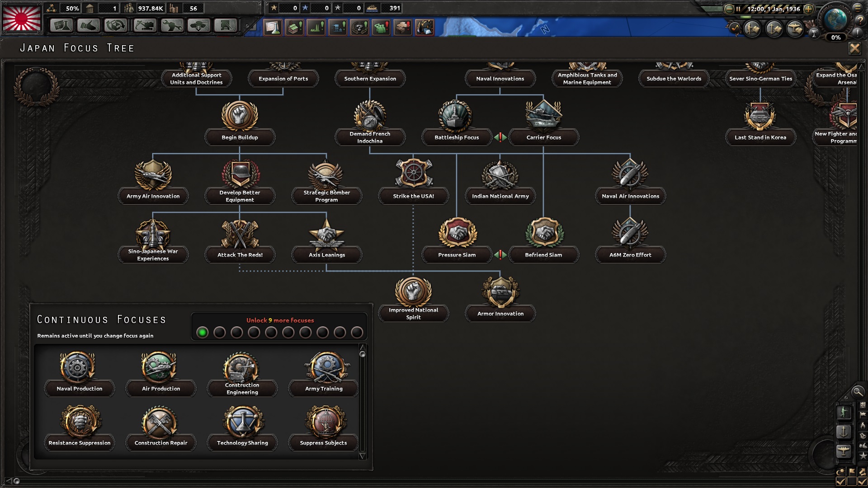Open the main menu hamburger button
Image resolution: width=868 pixels, height=488 pixels.
858,8
